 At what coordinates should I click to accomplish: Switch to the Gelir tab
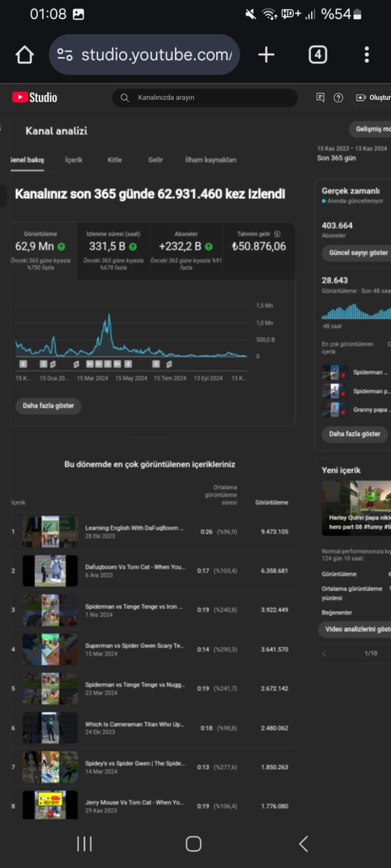[155, 160]
